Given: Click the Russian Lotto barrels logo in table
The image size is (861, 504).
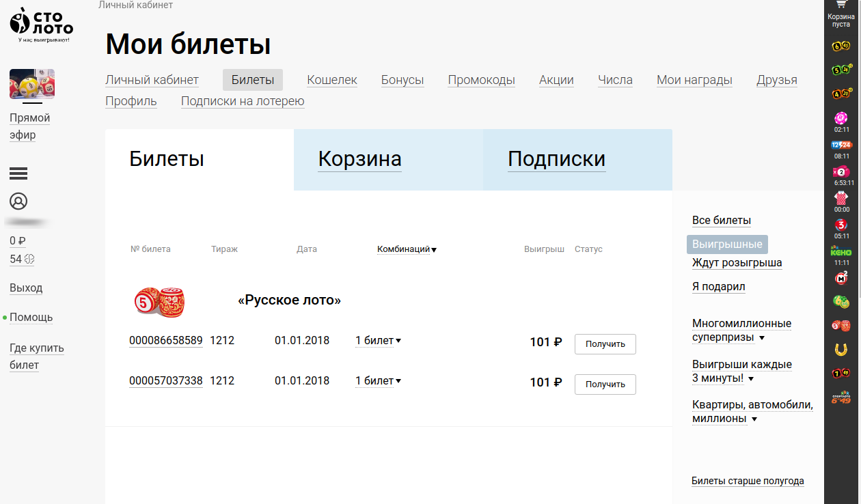Looking at the screenshot, I should pyautogui.click(x=159, y=301).
